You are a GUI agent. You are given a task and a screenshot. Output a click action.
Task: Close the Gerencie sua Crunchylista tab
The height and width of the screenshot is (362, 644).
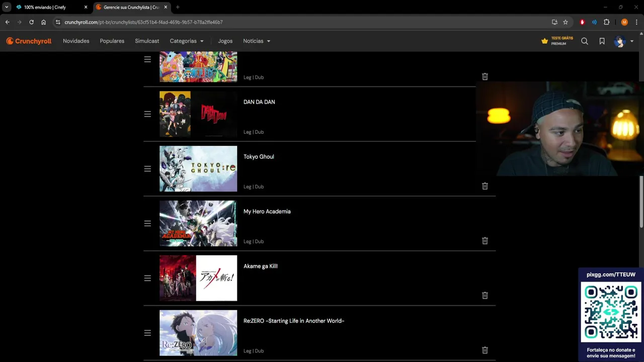point(166,7)
